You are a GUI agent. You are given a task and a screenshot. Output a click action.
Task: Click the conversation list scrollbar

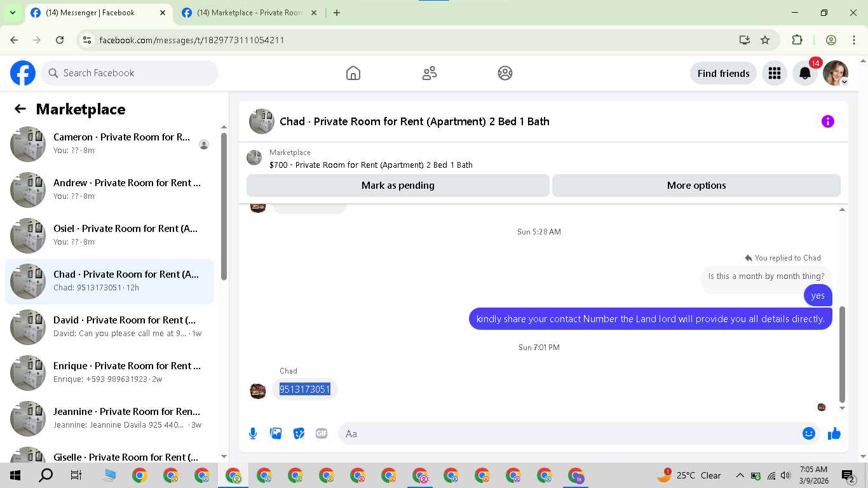point(224,207)
